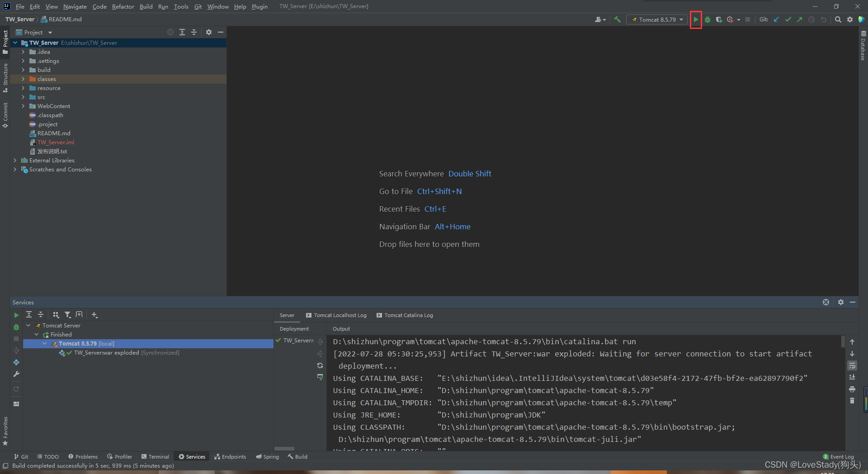Expand All in Project panel toolbar
868x474 pixels.
[x=182, y=32]
